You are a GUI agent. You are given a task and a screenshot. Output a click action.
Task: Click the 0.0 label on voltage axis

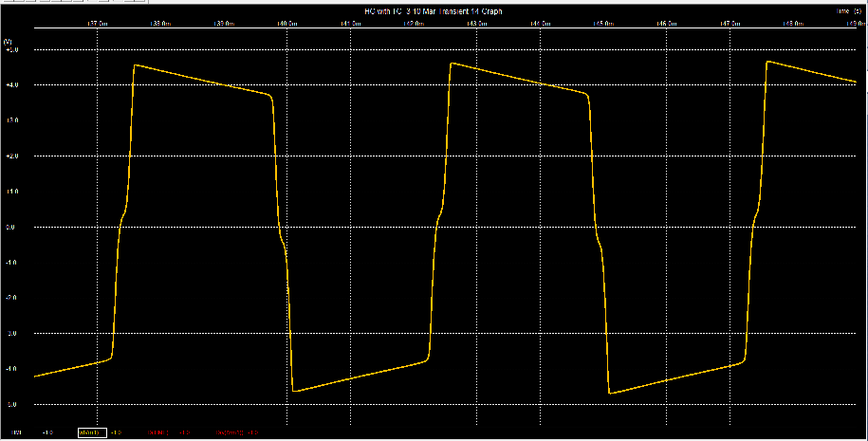pyautogui.click(x=12, y=228)
